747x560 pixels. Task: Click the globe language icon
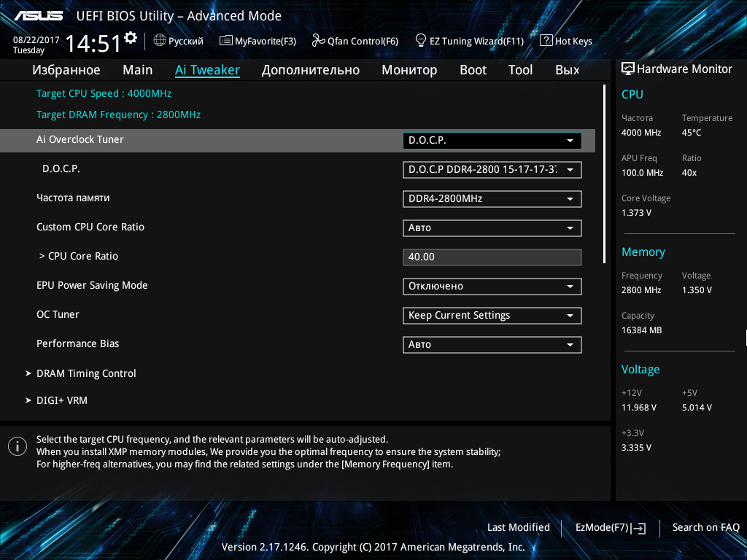(160, 41)
